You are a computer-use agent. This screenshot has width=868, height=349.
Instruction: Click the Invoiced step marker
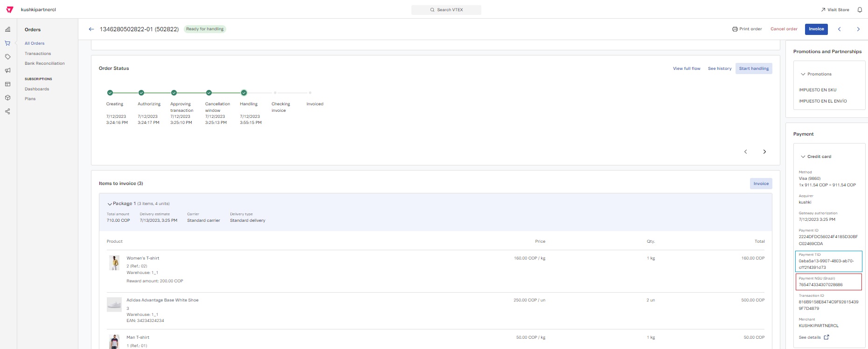click(310, 93)
